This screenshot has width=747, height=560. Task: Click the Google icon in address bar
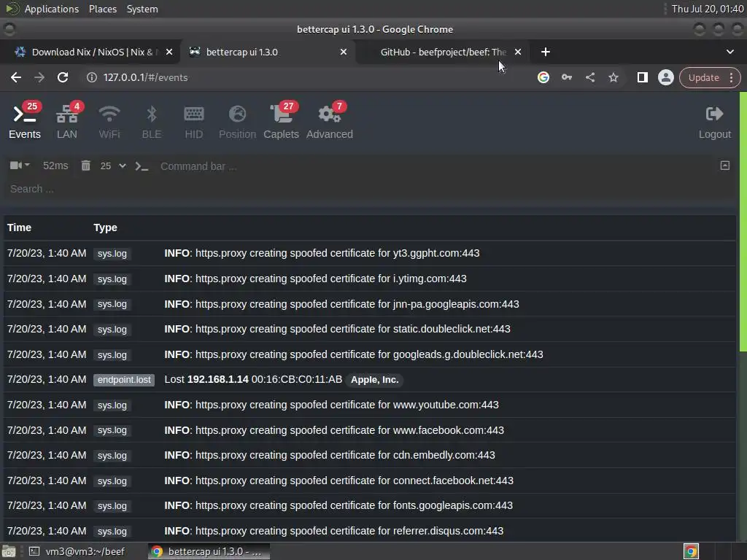pos(543,77)
